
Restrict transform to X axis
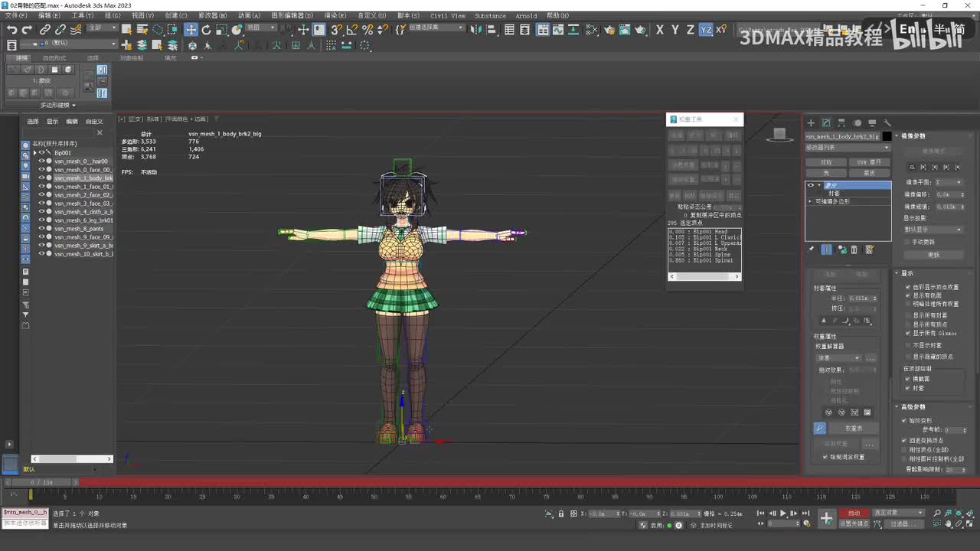[659, 30]
